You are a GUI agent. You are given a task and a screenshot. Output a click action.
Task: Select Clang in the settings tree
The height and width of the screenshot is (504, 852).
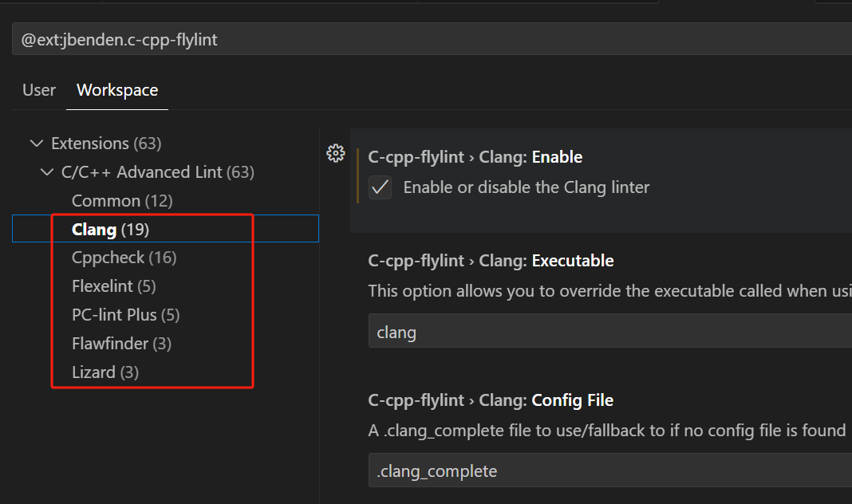pyautogui.click(x=110, y=230)
